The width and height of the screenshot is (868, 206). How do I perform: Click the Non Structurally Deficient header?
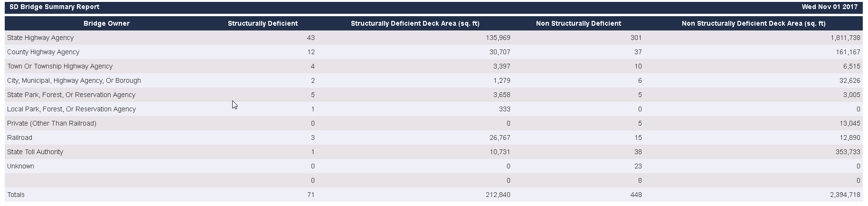pos(578,23)
